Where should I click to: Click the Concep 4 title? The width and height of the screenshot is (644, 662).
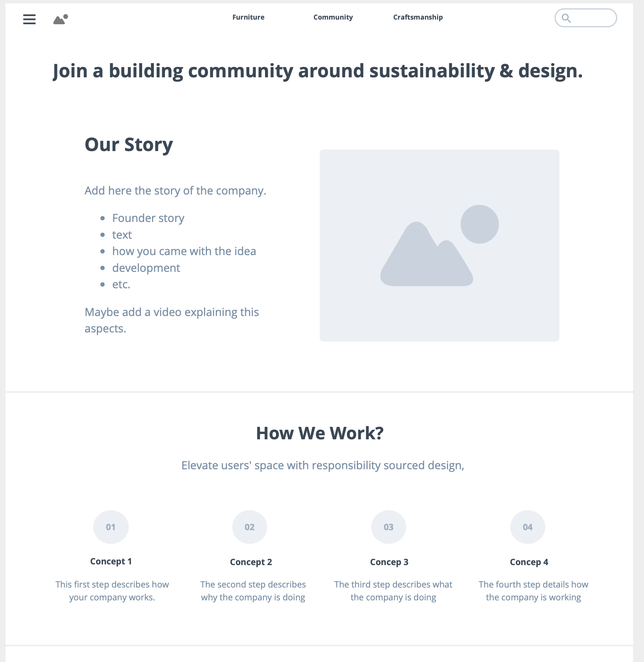(529, 562)
